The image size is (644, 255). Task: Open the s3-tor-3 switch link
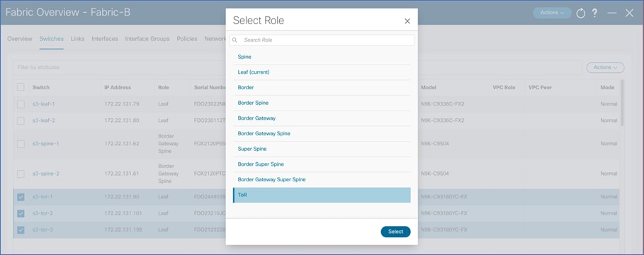tap(43, 229)
